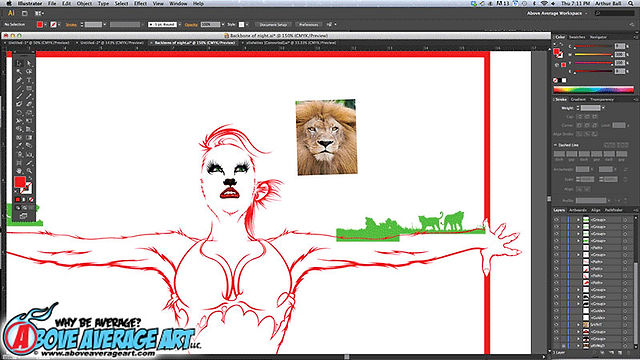Open the Window menu
Image resolution: width=640 pixels, height=360 pixels.
[178, 3]
